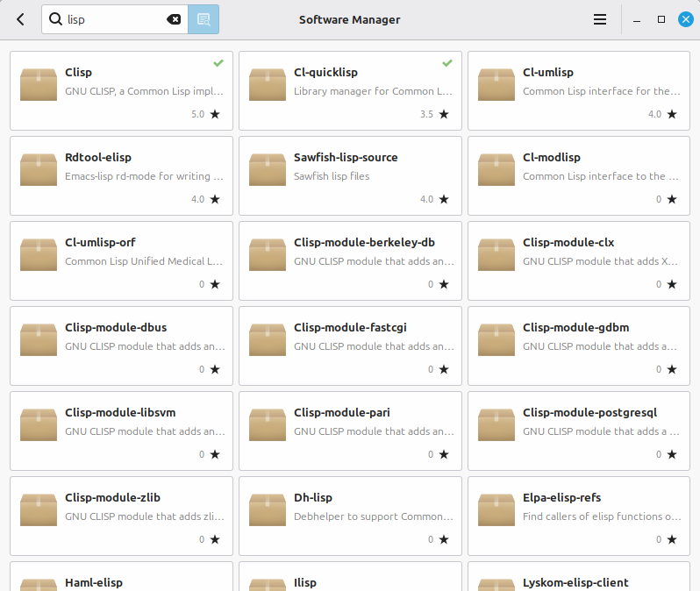Click 'Common Lisp Unified Medical L...' description

click(x=144, y=261)
